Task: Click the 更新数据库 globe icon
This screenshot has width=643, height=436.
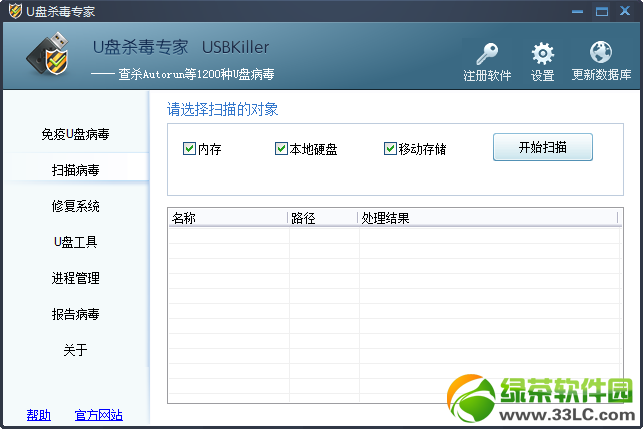Action: (x=601, y=52)
